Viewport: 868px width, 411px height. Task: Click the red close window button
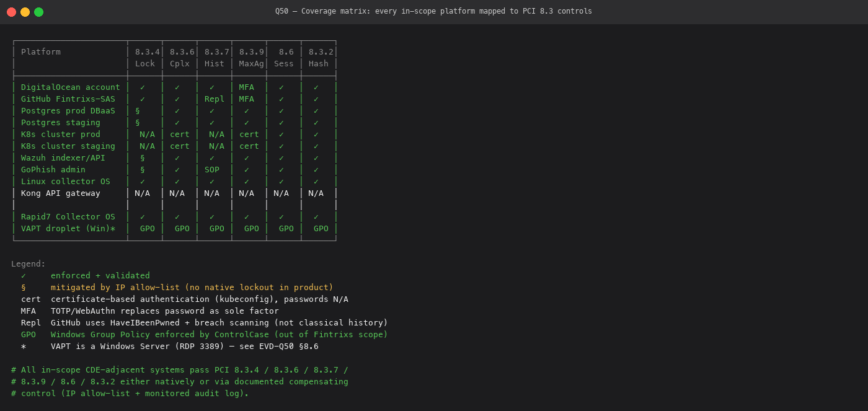pos(11,12)
